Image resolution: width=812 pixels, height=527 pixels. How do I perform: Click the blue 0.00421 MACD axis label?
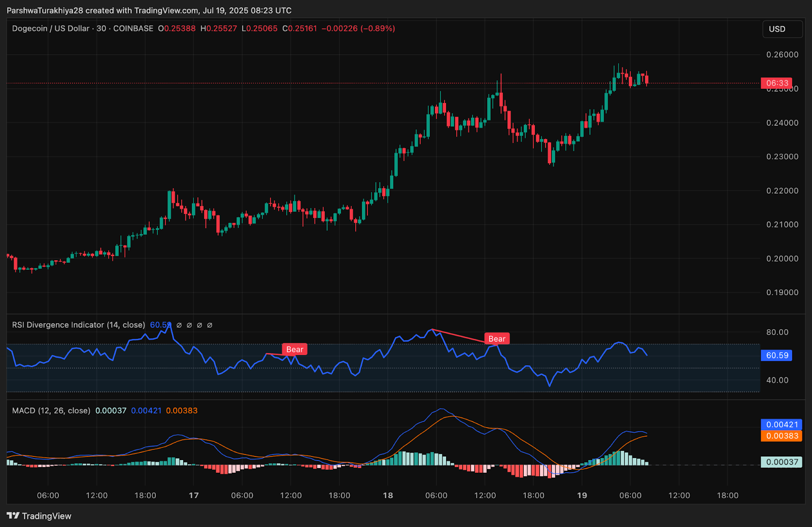coord(782,425)
